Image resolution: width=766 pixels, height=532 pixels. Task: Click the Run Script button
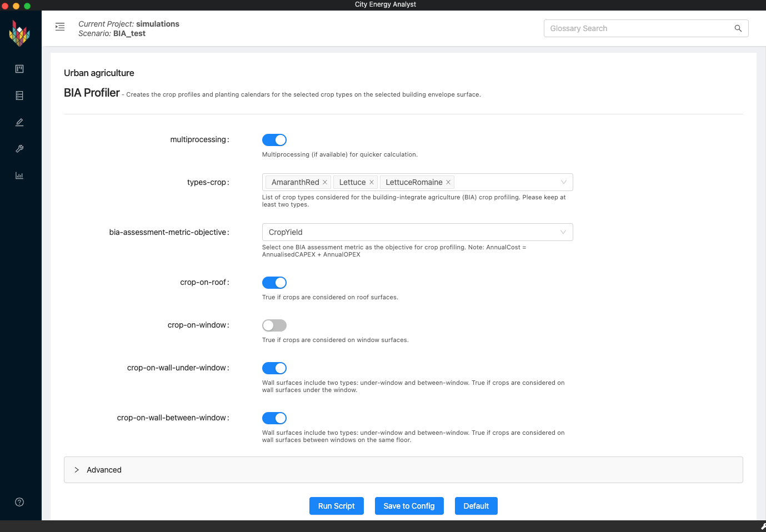pos(337,506)
